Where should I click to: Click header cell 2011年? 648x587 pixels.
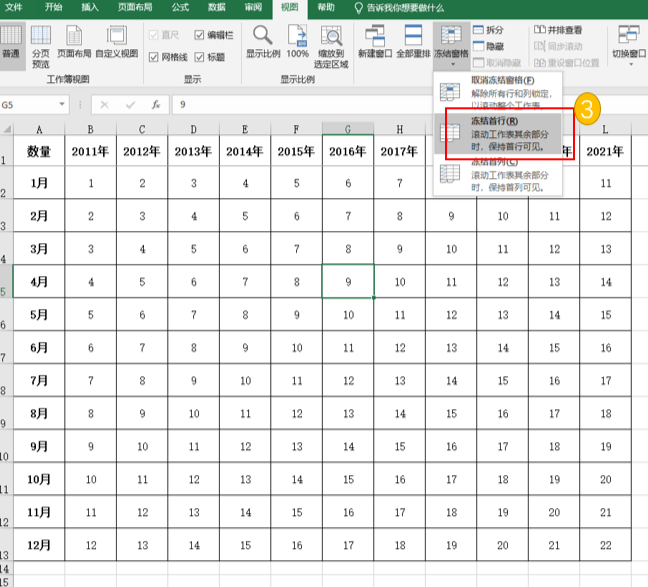91,151
